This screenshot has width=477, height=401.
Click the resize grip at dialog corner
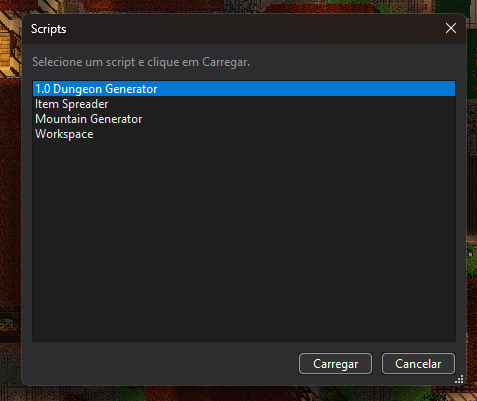459,379
